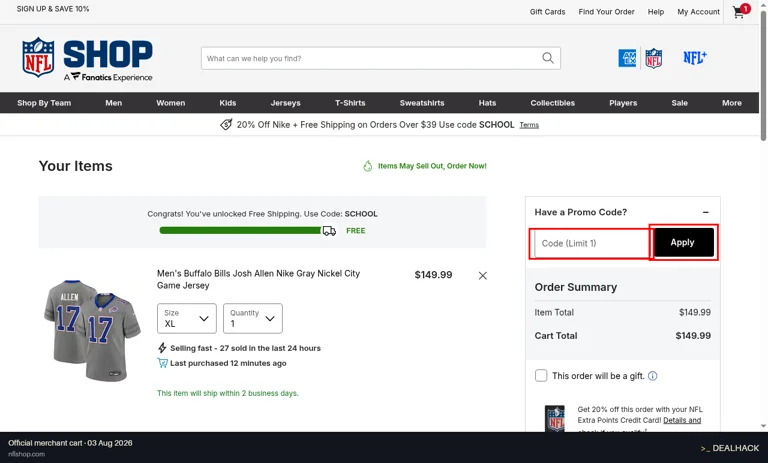The image size is (768, 463).
Task: Open Find Your Order link
Action: (606, 12)
